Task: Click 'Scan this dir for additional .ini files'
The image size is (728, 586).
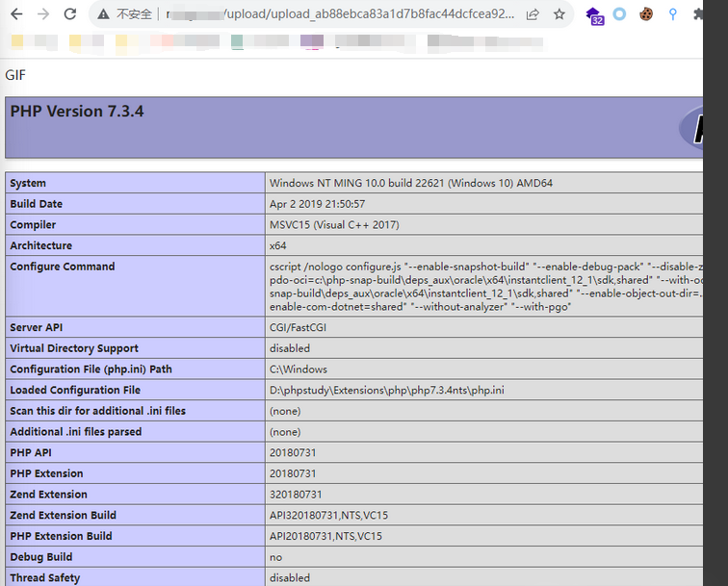Action: (x=97, y=411)
